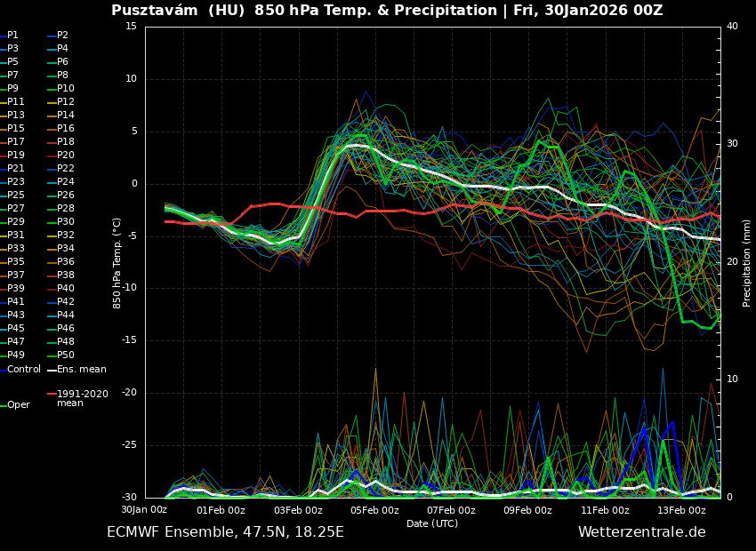The height and width of the screenshot is (551, 756).
Task: Click the red line swatch beside 1991-2020 mean
Action: 52,394
